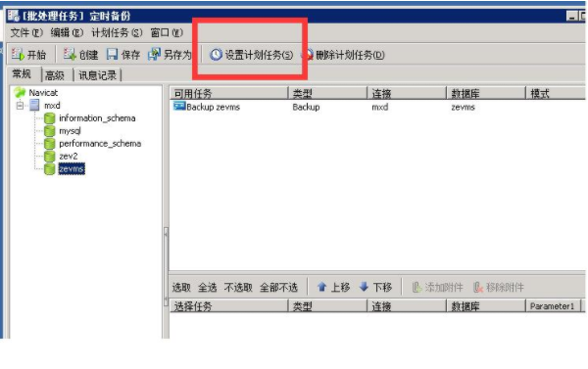Click Database (数据库) header in selected jobs list
The height and width of the screenshot is (369, 588).
coord(486,306)
